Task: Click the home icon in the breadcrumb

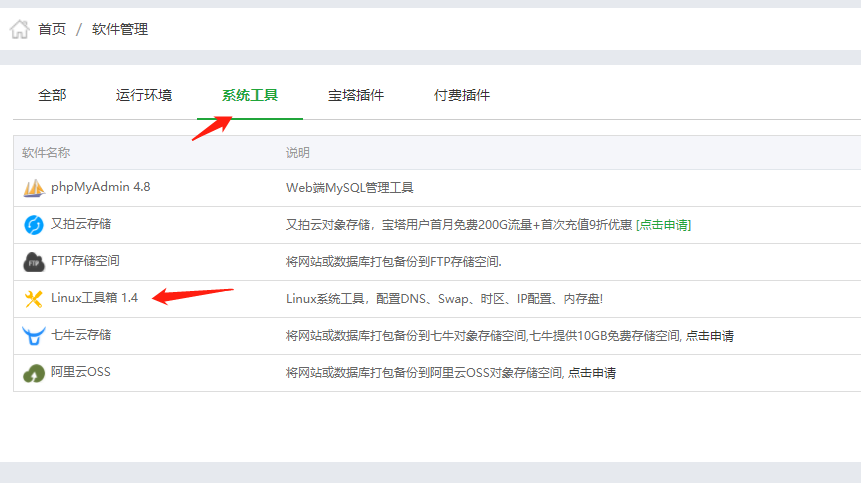Action: (19, 29)
